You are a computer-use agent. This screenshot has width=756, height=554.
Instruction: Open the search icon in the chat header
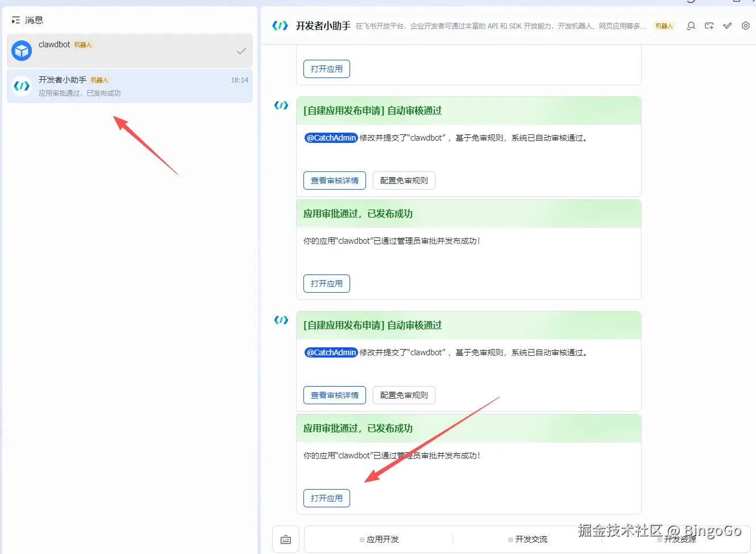(x=691, y=26)
